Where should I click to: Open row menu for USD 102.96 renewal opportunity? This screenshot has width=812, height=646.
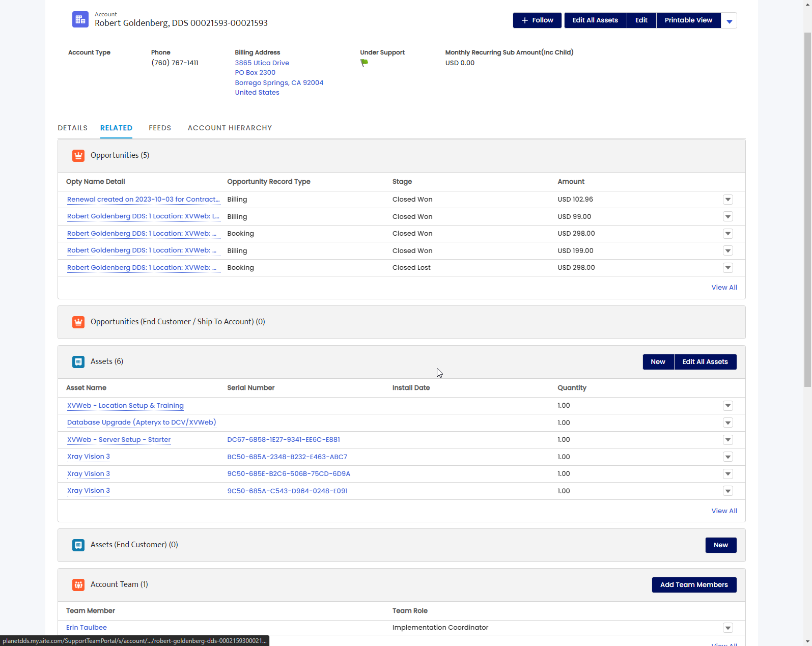pyautogui.click(x=728, y=200)
